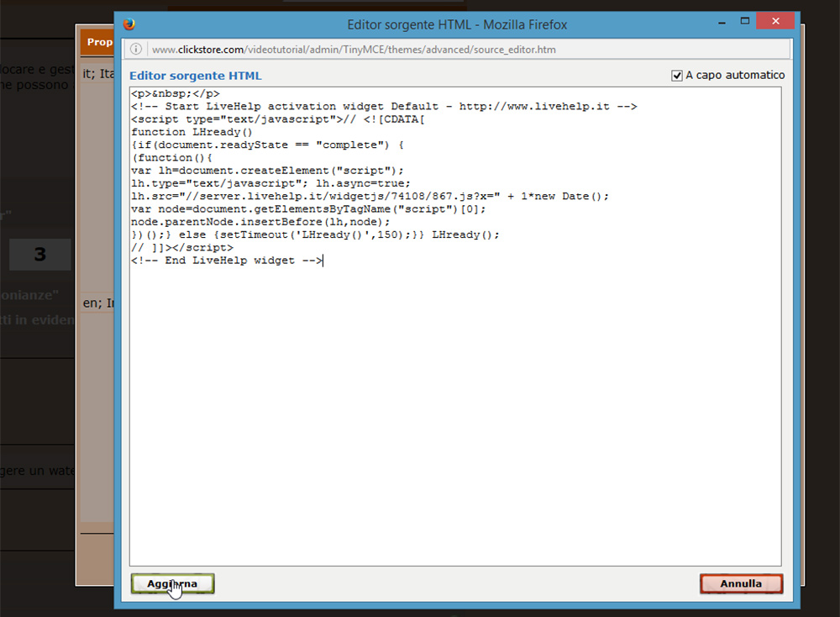Click the "<p>&nbsp;</p>" line in the source
This screenshot has height=617, width=840.
pos(176,94)
